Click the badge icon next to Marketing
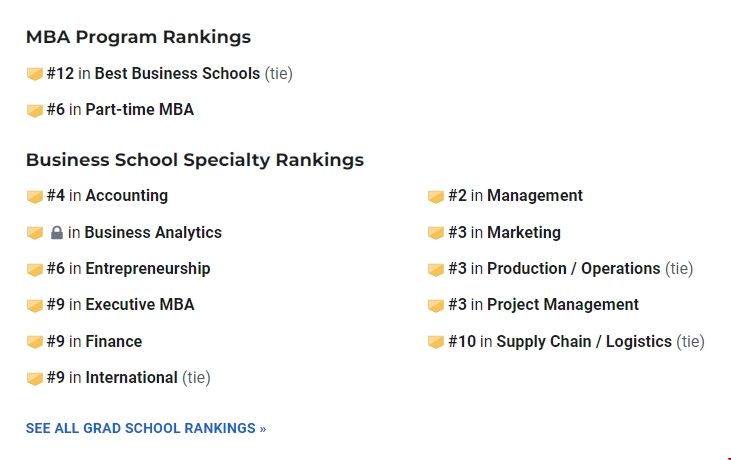731x460 pixels. (436, 233)
